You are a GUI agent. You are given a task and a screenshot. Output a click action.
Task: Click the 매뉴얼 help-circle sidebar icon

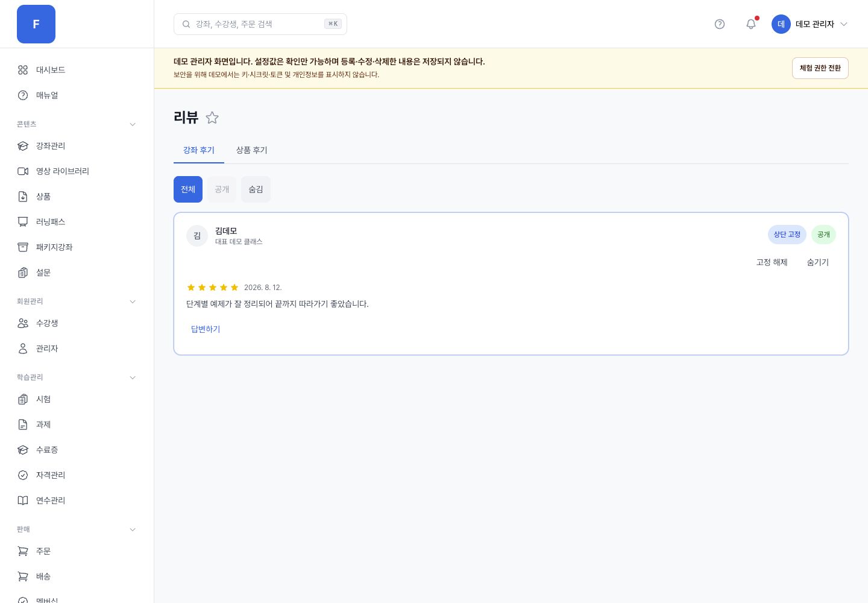pos(23,95)
